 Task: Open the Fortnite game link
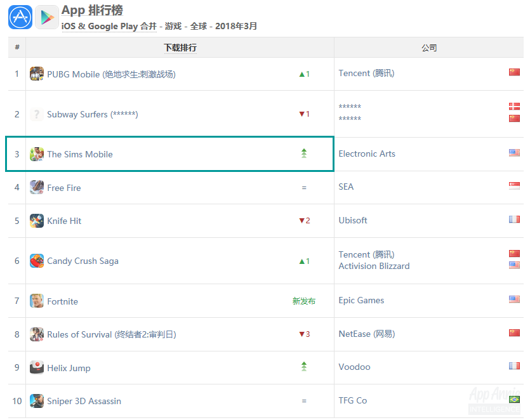point(63,301)
